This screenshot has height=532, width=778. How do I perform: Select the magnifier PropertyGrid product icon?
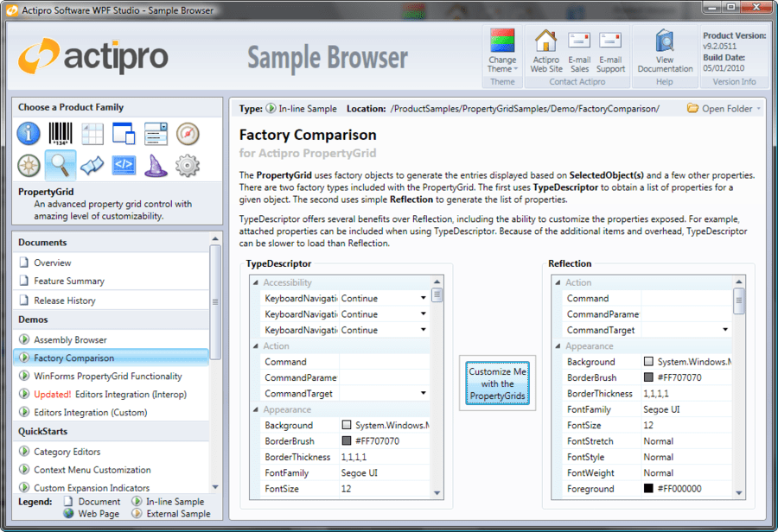point(60,165)
